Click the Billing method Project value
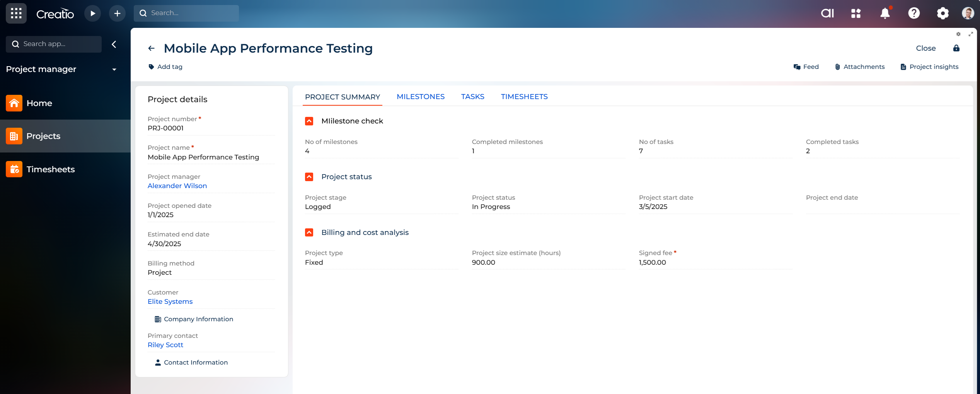Screen dimensions: 980x394 point(211,272)
